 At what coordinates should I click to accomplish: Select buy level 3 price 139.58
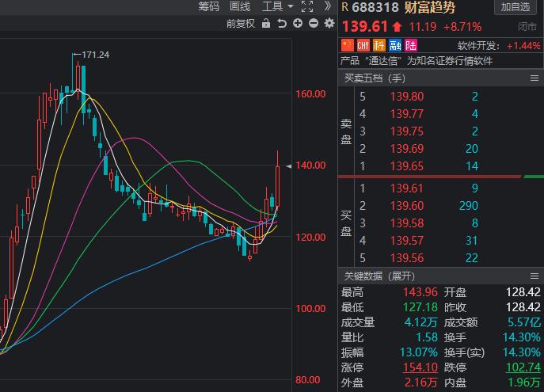[x=407, y=223]
